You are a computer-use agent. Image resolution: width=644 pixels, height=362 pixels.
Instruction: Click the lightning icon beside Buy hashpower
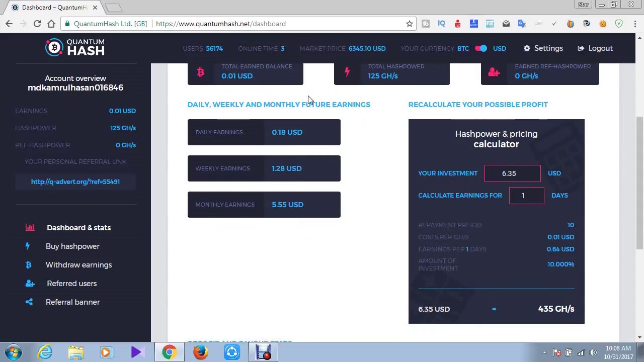[x=28, y=246]
